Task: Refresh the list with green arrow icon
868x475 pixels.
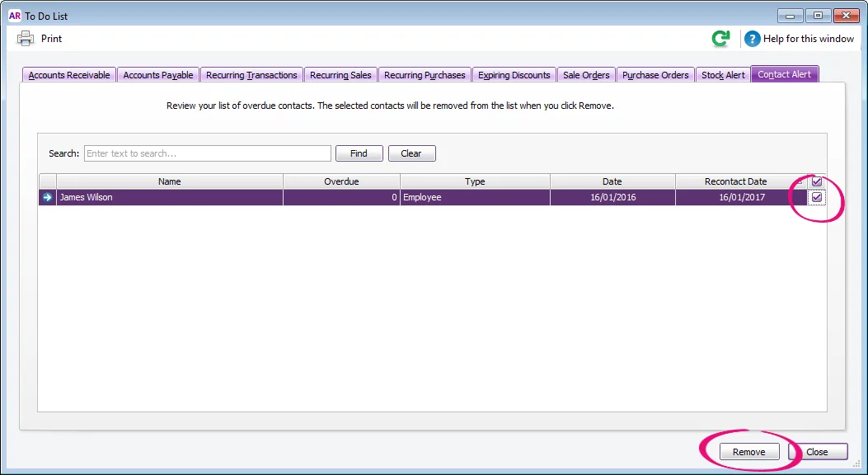Action: [x=720, y=39]
